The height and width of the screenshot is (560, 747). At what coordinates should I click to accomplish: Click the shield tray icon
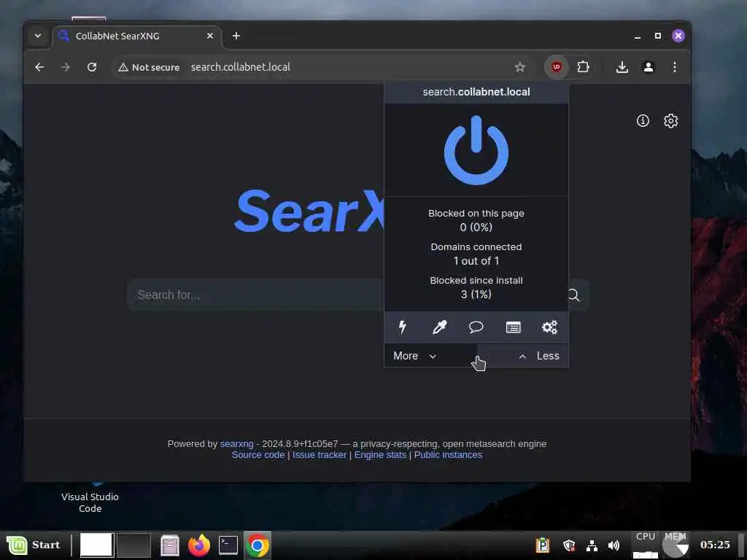[x=569, y=545]
